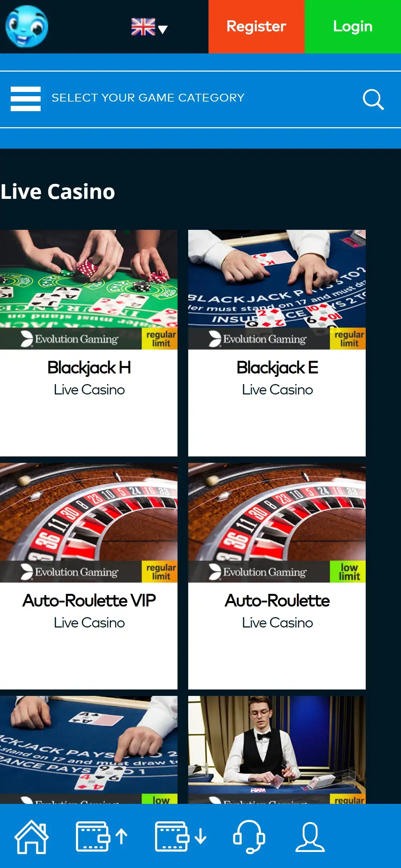Go to home using the house icon
401x868 pixels.
(31, 837)
